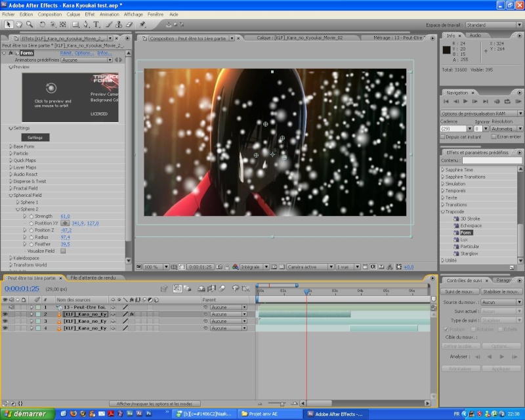Image resolution: width=525 pixels, height=420 pixels.
Task: Open the Fichier menu
Action: tap(9, 14)
